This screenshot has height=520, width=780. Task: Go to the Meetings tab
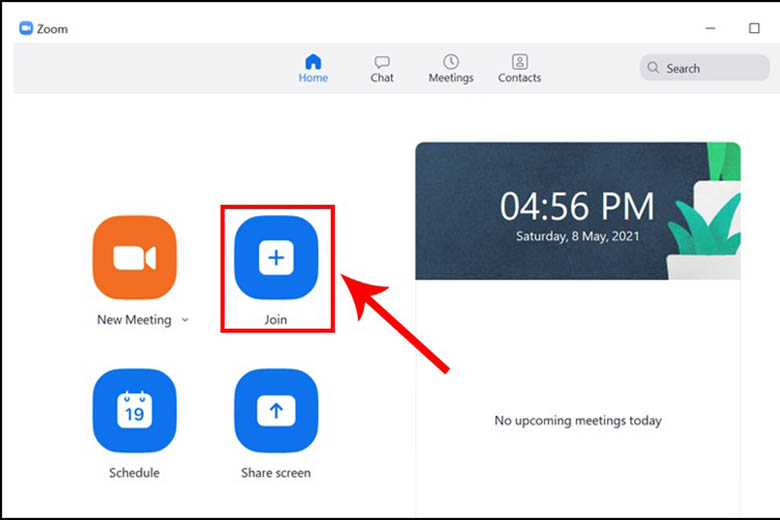(451, 69)
